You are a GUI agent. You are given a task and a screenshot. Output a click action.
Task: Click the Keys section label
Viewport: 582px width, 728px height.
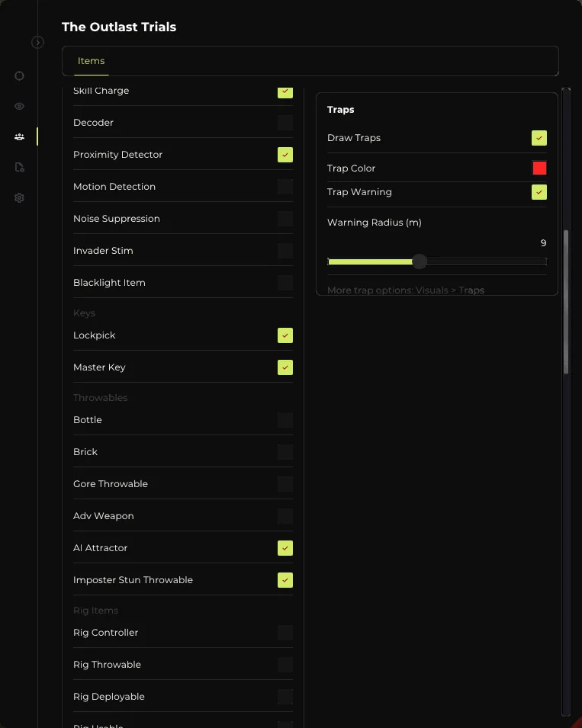point(84,313)
